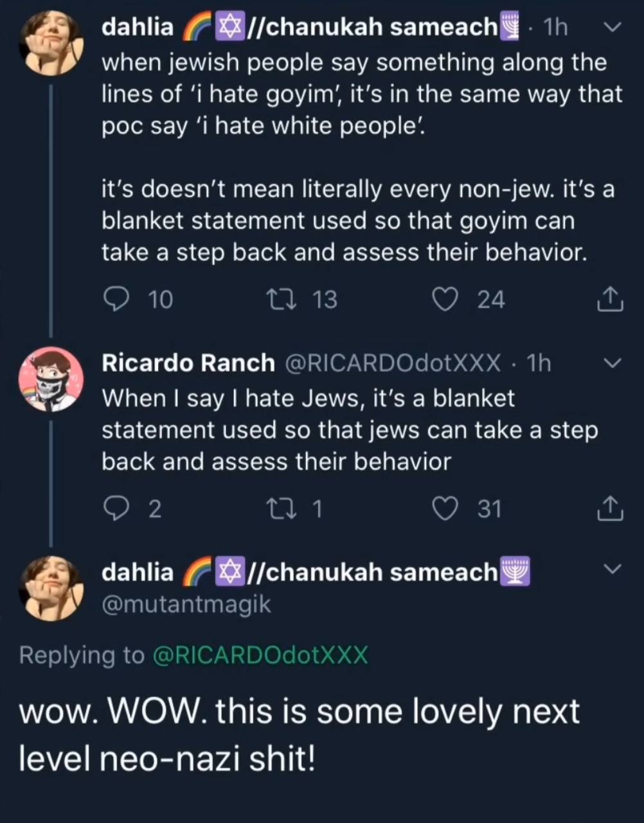Click the @RICARDOdotXXX mention in Replying to
The image size is (644, 823).
tap(260, 655)
